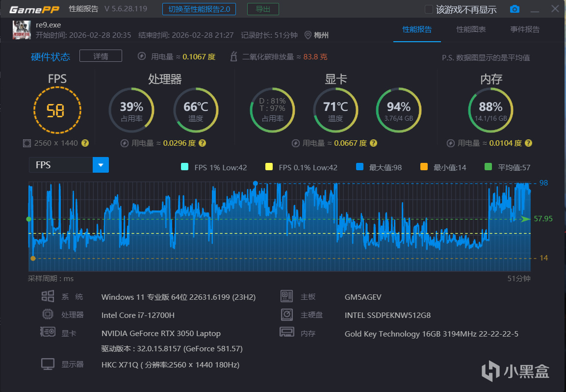Switch to the 事件报告 tab

click(524, 29)
